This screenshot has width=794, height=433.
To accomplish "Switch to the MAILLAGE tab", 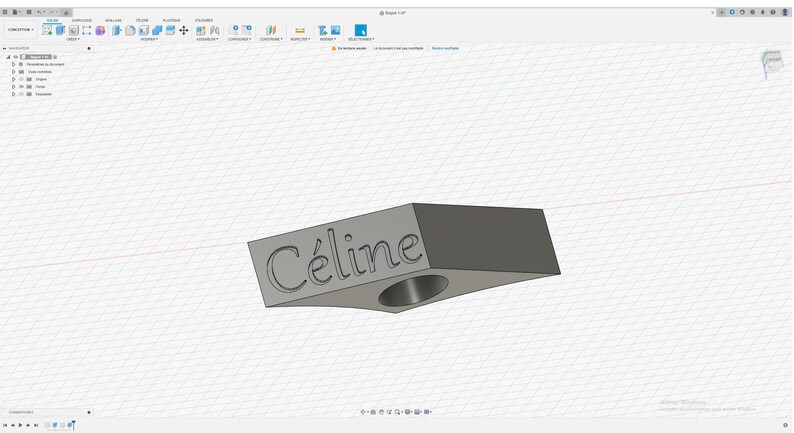I will (113, 20).
